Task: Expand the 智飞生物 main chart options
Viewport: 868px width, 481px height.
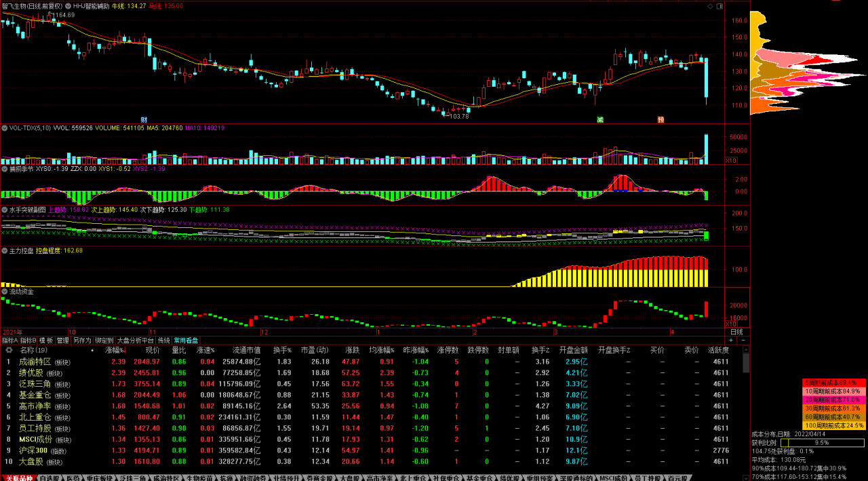Action: (x=67, y=5)
